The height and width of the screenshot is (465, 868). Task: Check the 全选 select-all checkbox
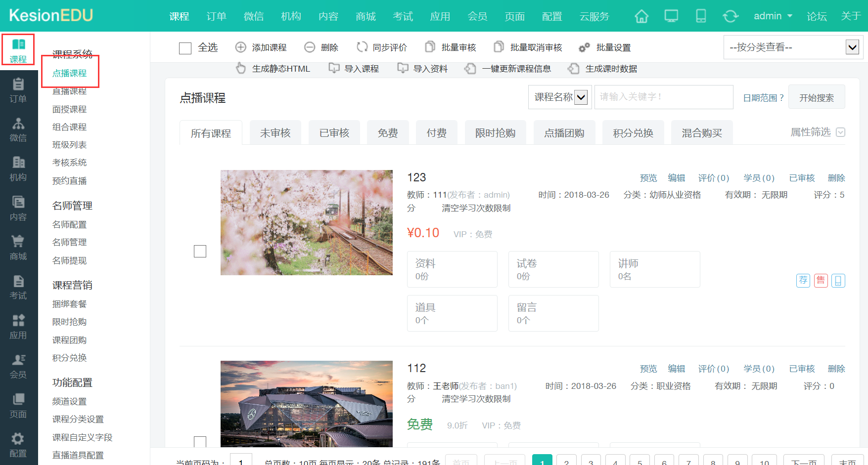point(185,47)
